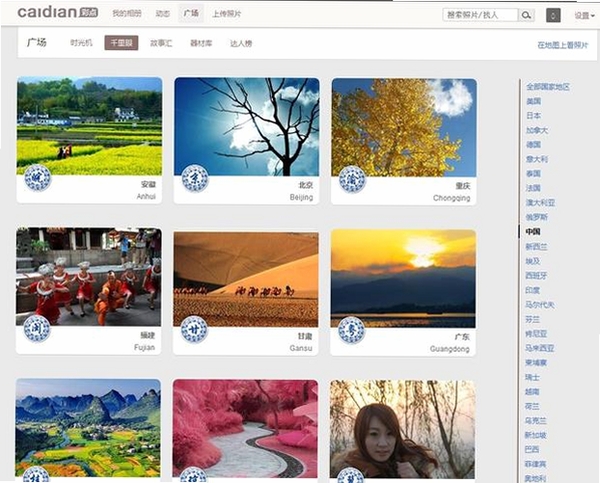This screenshot has width=600, height=483.
Task: Open the Anhui rapeseed field photo
Action: [x=89, y=126]
